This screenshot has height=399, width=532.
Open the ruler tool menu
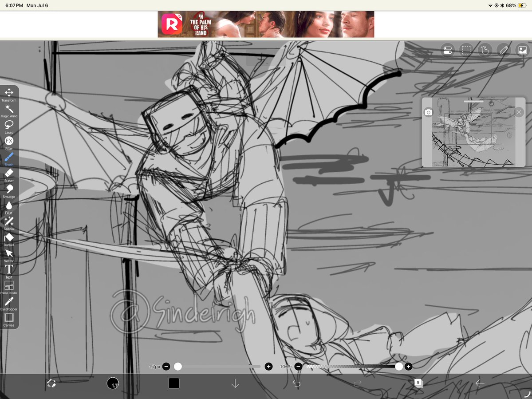point(504,50)
